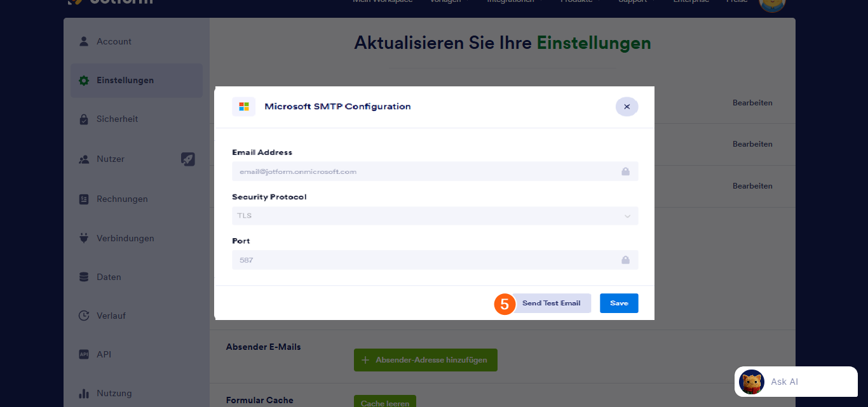Viewport: 868px width, 407px height.
Task: Select Enterprise in the top navigation
Action: coord(691,2)
